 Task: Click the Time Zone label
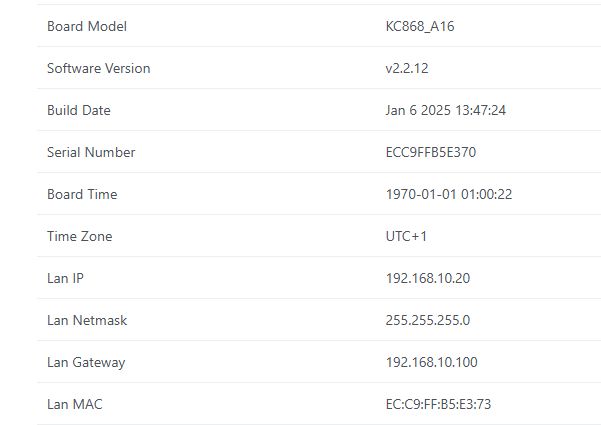(x=80, y=236)
